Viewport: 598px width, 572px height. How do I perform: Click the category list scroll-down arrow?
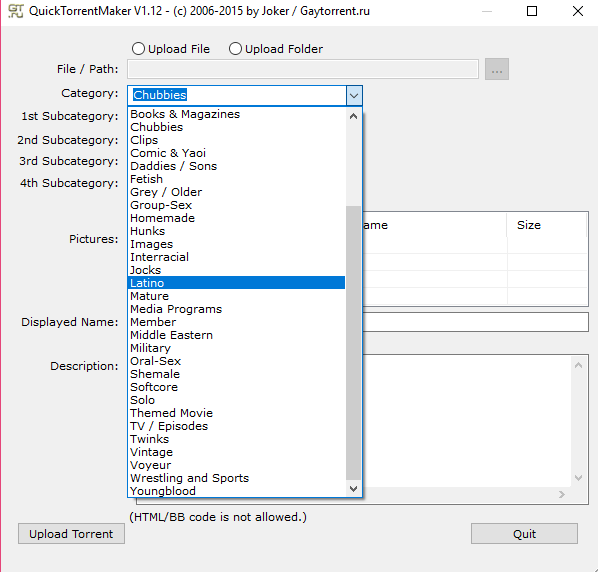[354, 488]
